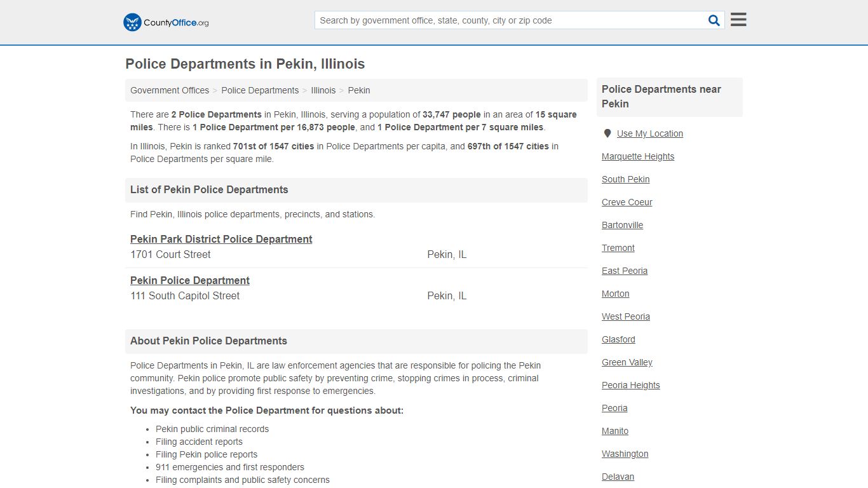Image resolution: width=868 pixels, height=488 pixels.
Task: Select the 1701 Court Street address
Action: click(x=170, y=254)
